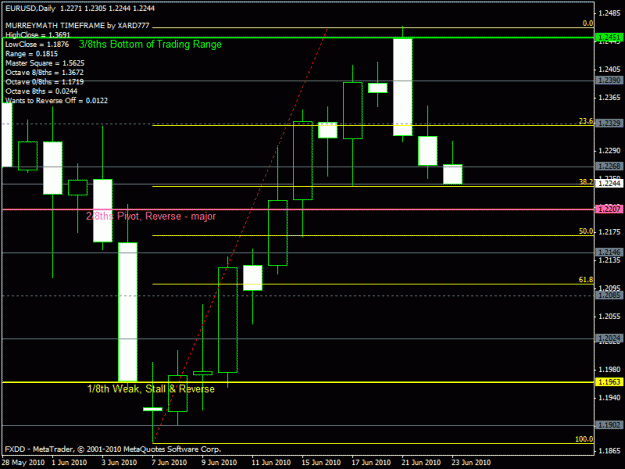Click the large white candle above 21 Jun 2010
This screenshot has width=625, height=469.
coord(403,87)
